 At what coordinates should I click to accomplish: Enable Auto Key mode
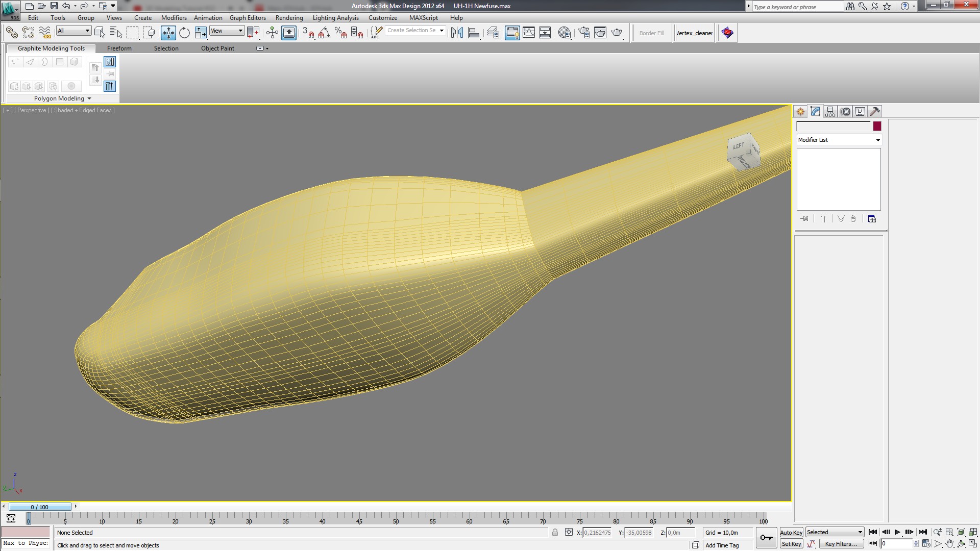(791, 533)
